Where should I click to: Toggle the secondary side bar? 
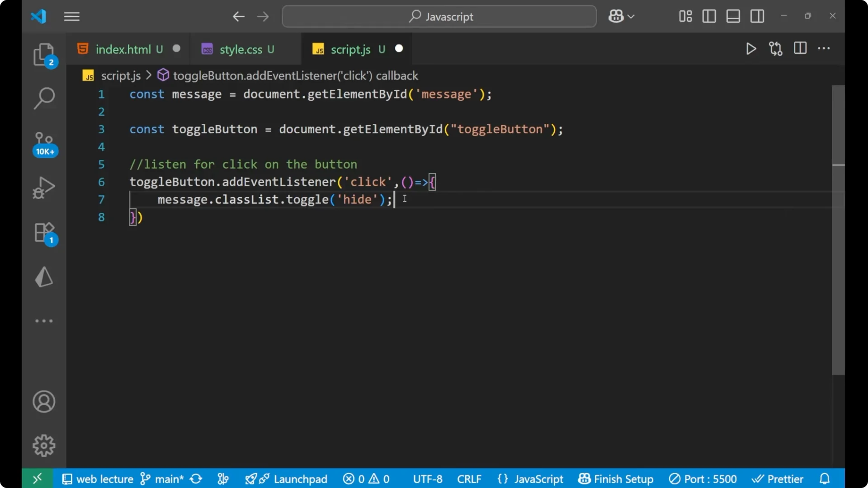tap(757, 16)
